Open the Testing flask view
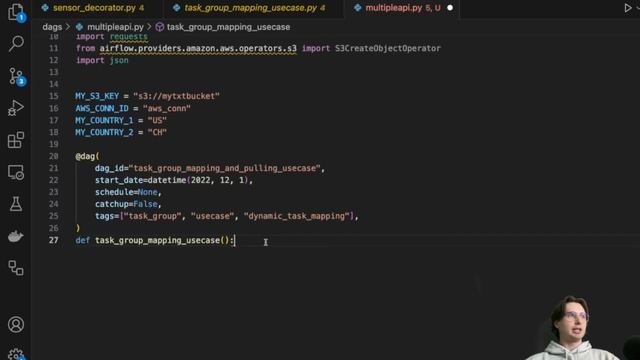 coord(16,204)
